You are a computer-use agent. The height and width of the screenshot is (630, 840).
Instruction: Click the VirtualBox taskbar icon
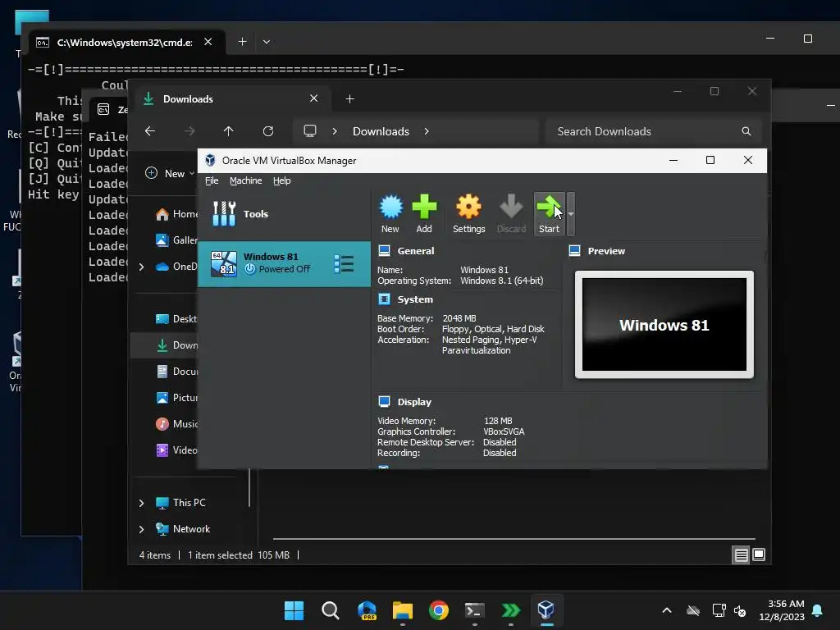[x=546, y=610]
